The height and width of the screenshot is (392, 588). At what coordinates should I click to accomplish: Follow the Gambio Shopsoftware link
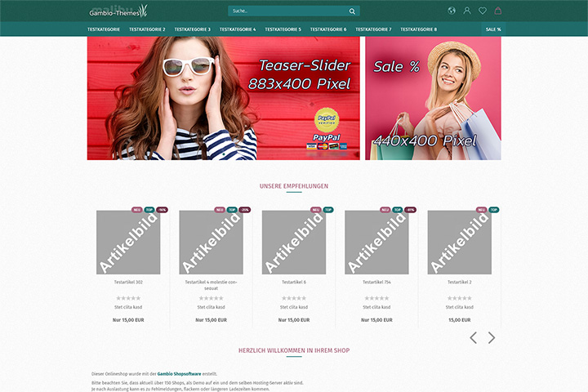click(179, 374)
